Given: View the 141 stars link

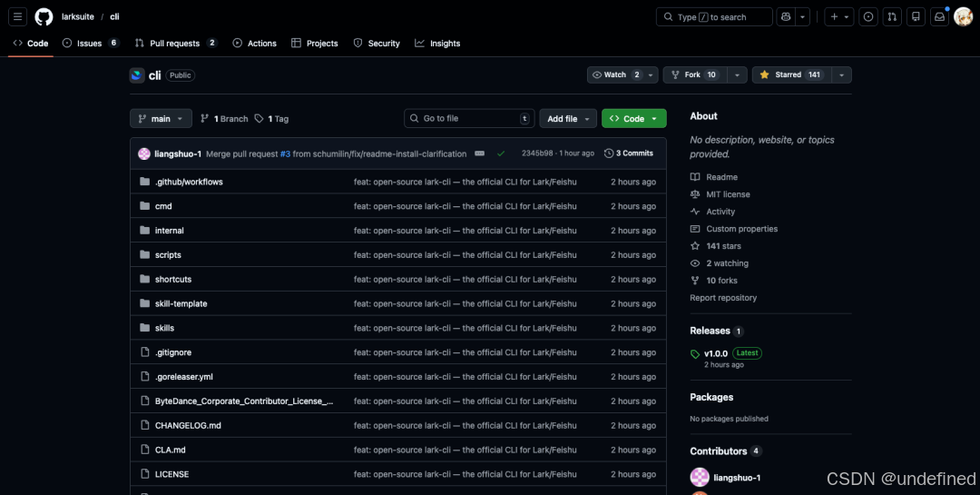Looking at the screenshot, I should (716, 246).
